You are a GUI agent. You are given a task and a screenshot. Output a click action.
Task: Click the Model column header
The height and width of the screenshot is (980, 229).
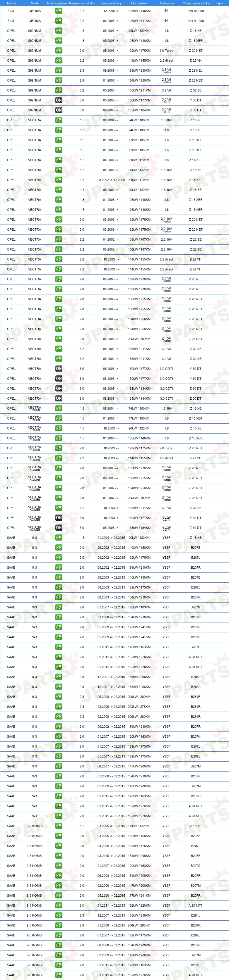tap(35, 3)
